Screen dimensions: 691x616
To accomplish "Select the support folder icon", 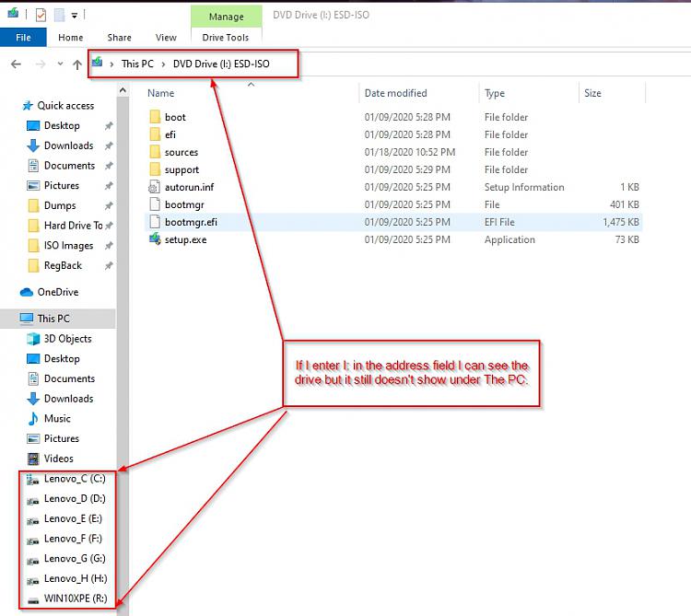I will [x=155, y=169].
